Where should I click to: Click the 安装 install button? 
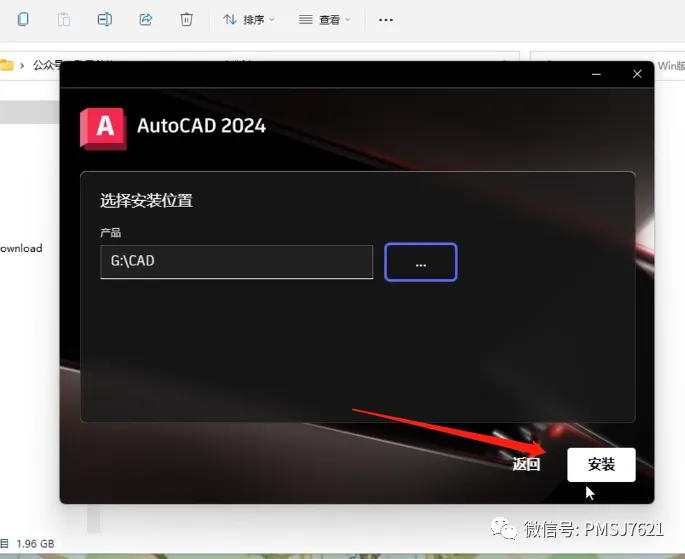click(x=601, y=465)
